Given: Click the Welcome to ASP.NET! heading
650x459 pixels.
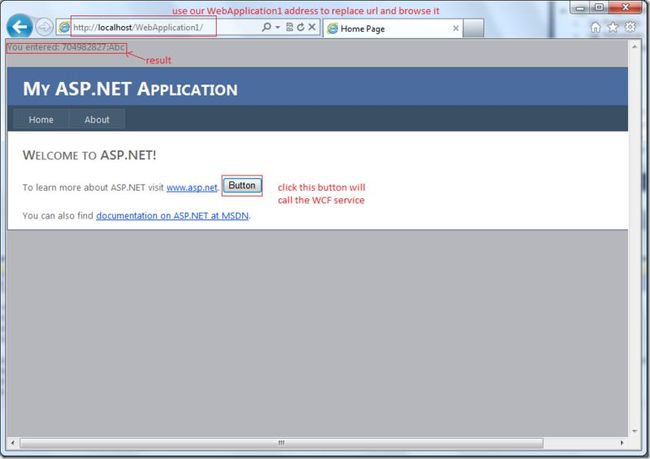Looking at the screenshot, I should (90, 155).
